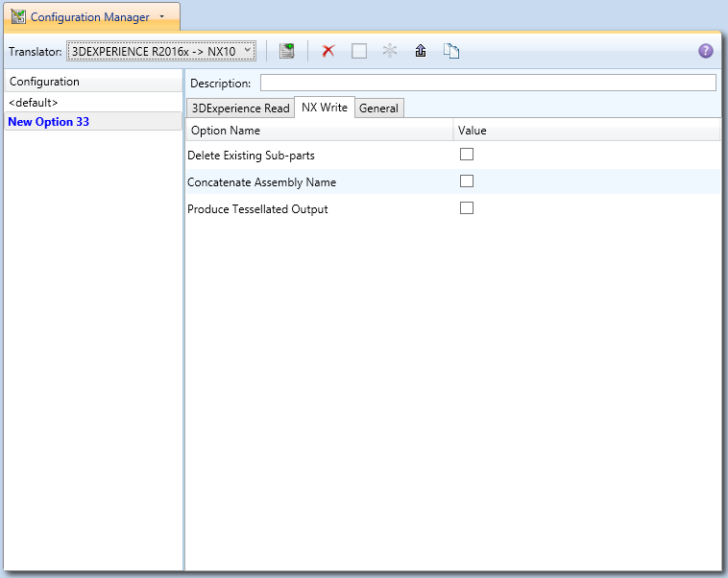This screenshot has width=728, height=578.
Task: Click the copy configuration icon
Action: click(x=451, y=51)
